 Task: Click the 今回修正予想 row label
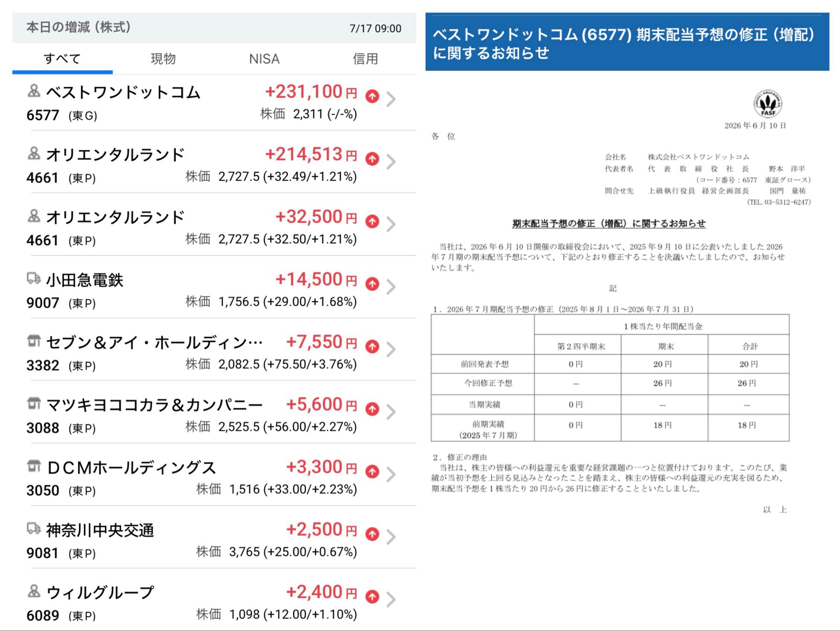click(x=488, y=383)
